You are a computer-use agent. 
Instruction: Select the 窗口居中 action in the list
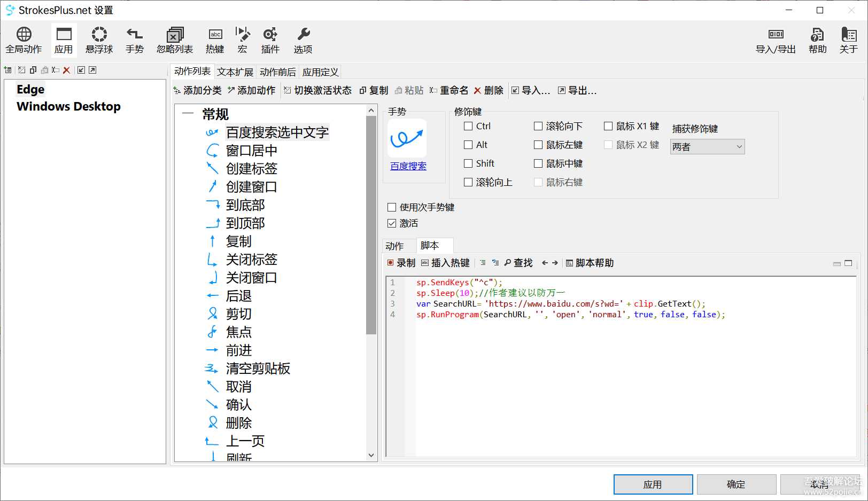click(252, 151)
